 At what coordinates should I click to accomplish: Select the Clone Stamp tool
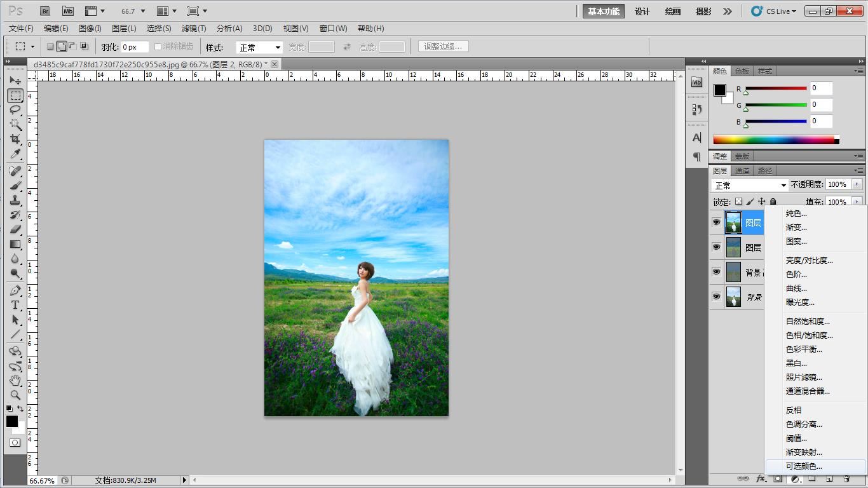pyautogui.click(x=15, y=200)
